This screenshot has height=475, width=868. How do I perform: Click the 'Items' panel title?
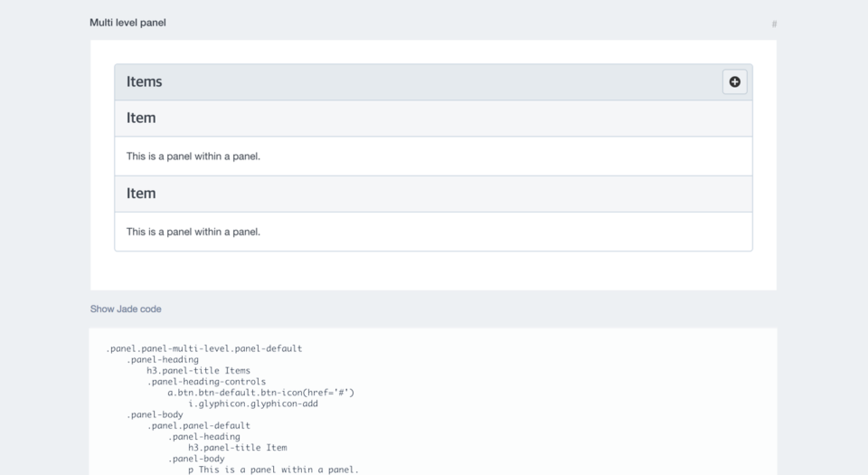(x=144, y=81)
